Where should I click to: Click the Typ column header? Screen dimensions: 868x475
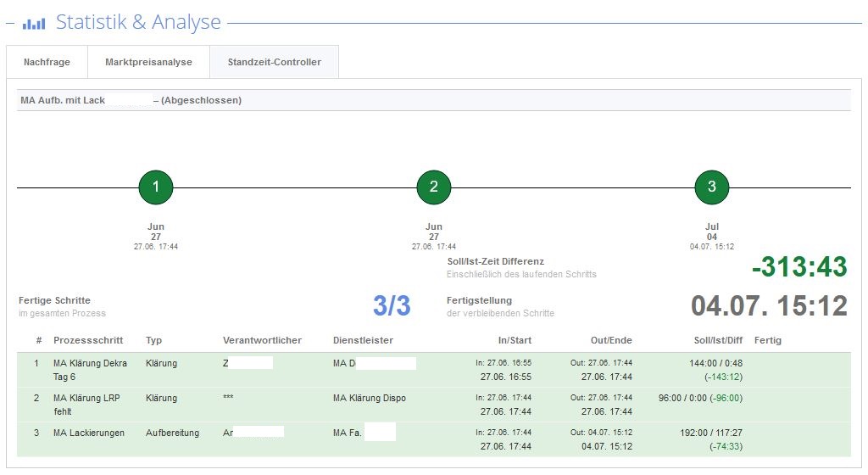tap(154, 340)
